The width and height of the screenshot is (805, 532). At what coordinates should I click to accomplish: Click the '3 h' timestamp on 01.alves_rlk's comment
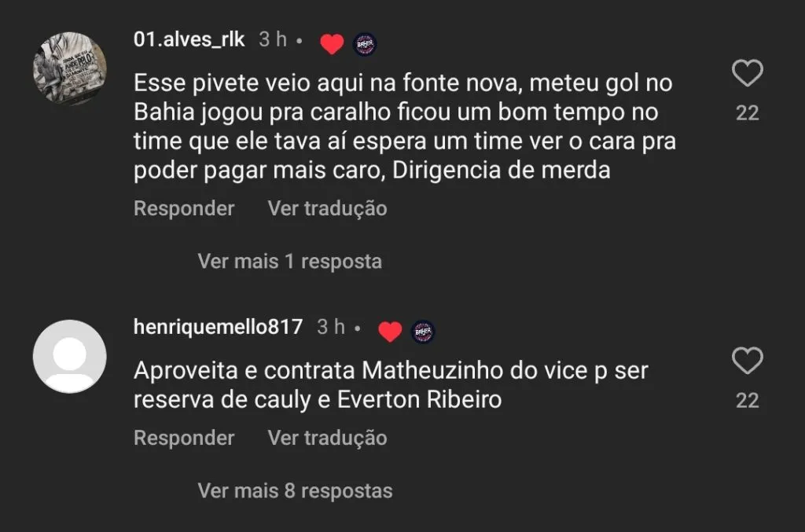point(273,40)
